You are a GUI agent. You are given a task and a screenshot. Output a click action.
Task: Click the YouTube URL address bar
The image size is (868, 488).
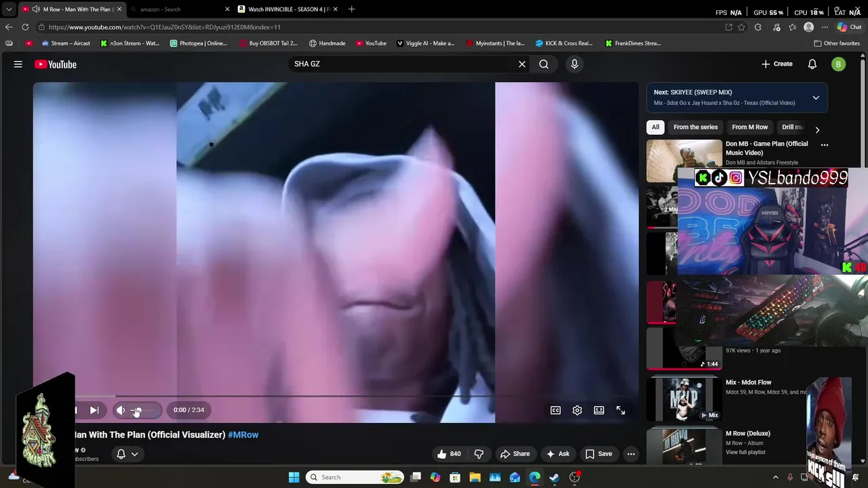380,27
